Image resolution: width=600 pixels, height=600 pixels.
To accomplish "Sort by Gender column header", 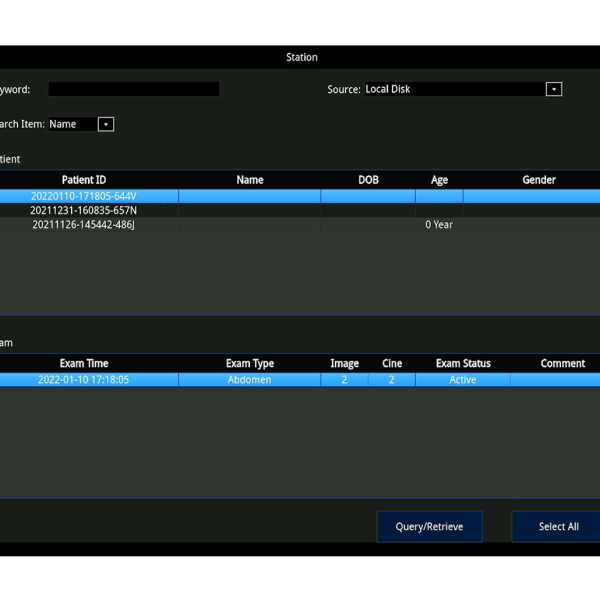I will pos(538,180).
